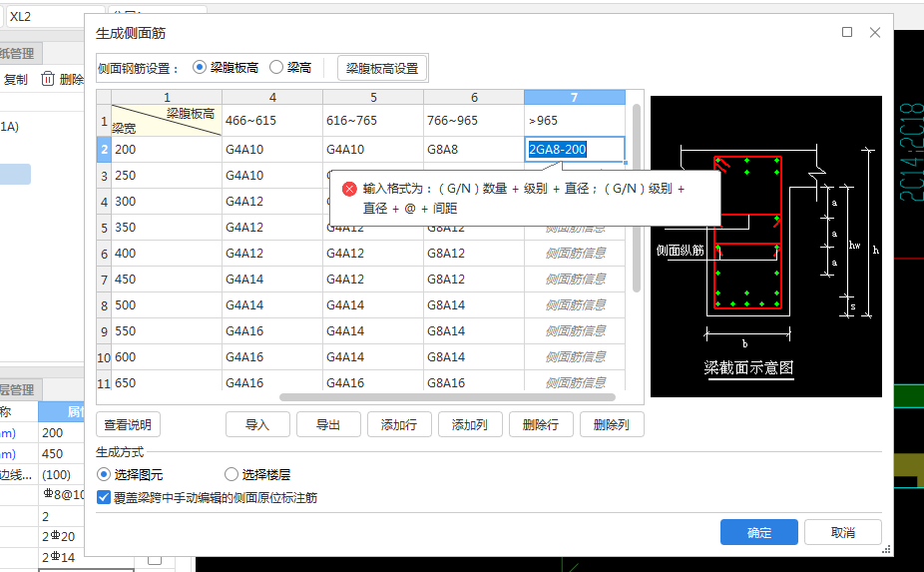Viewport: 924px width, 572px height.
Task: Close the 生成侧面筋 dialog
Action: point(875,32)
